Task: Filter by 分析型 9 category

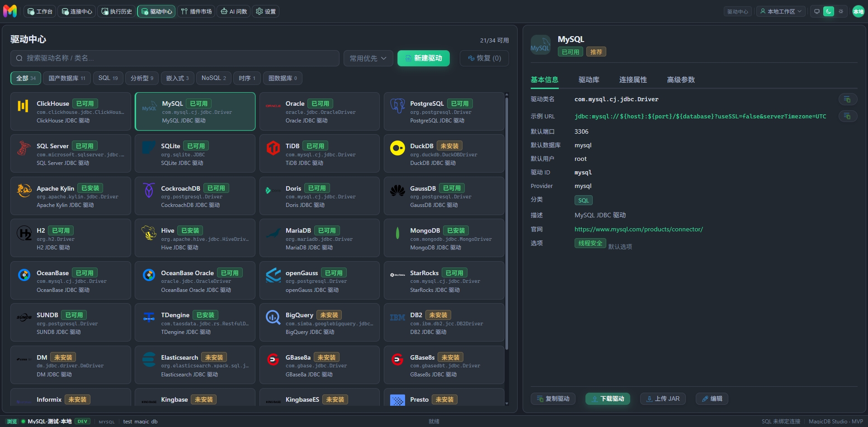Action: (142, 78)
